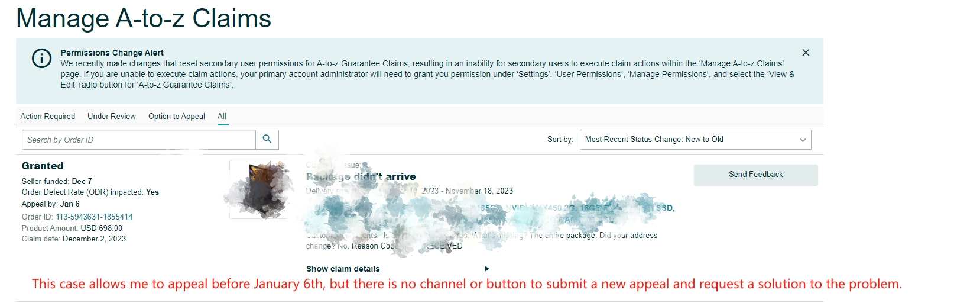
Task: Click the Send Feedback button
Action: [x=755, y=175]
